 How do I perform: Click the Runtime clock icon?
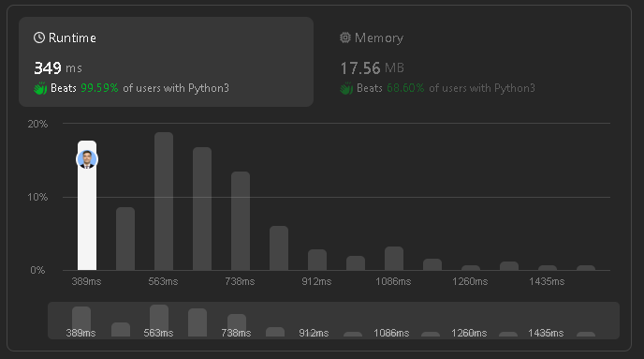click(39, 37)
